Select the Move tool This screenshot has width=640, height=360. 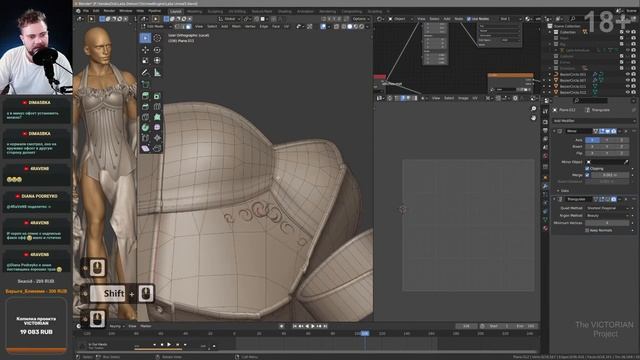click(145, 49)
